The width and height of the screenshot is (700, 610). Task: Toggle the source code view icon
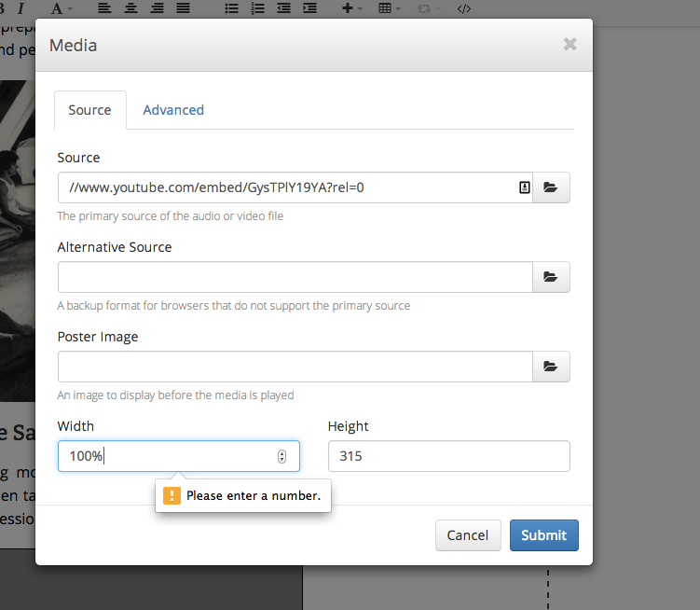pos(464,8)
